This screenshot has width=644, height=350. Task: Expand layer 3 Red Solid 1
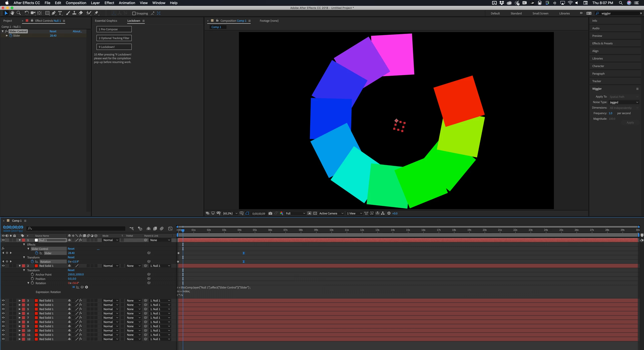tap(19, 301)
